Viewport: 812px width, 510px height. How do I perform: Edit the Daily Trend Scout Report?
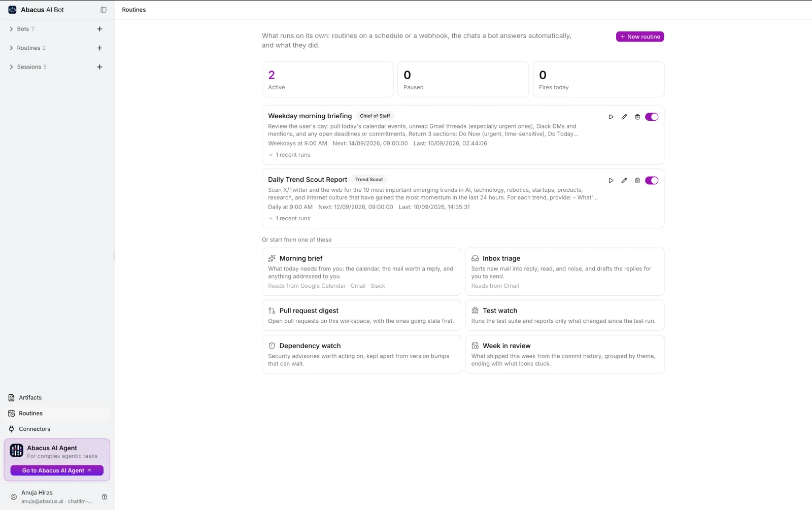pyautogui.click(x=624, y=181)
